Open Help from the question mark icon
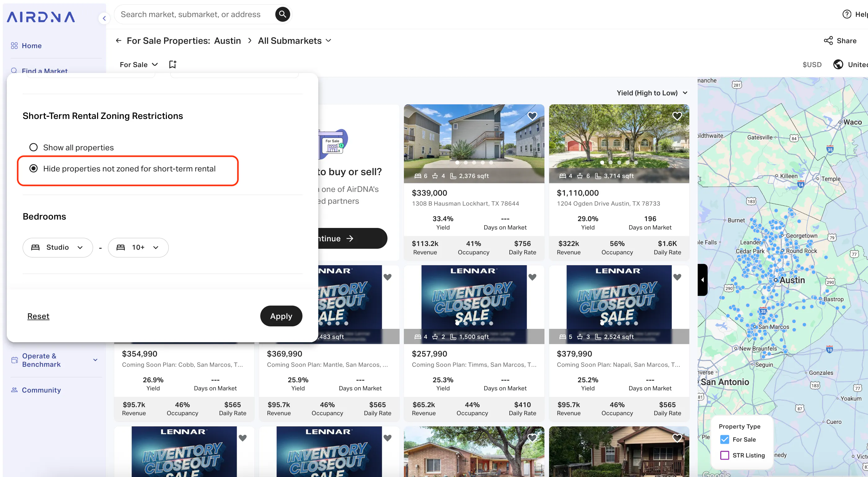868x477 pixels. (846, 14)
